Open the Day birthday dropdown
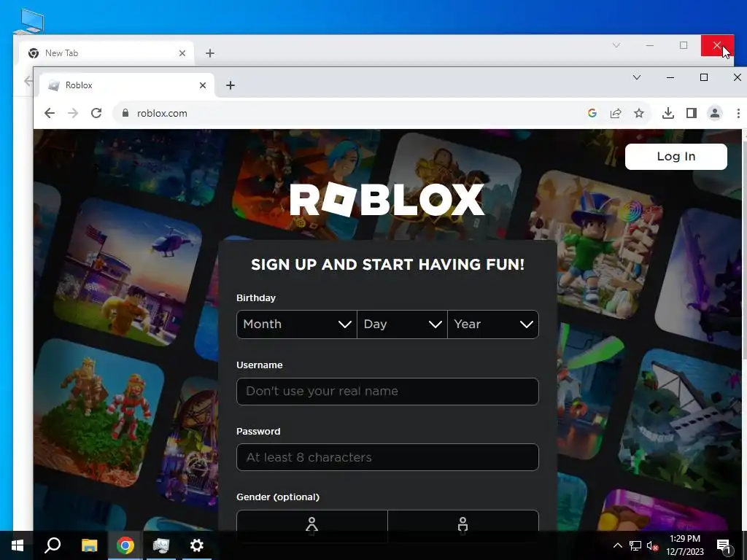 click(402, 324)
